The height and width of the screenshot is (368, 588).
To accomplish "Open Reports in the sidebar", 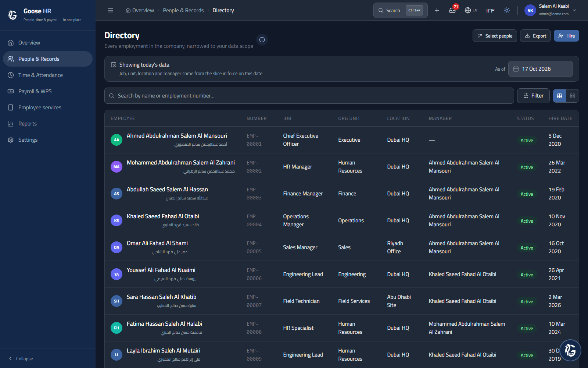I will pyautogui.click(x=48, y=124).
